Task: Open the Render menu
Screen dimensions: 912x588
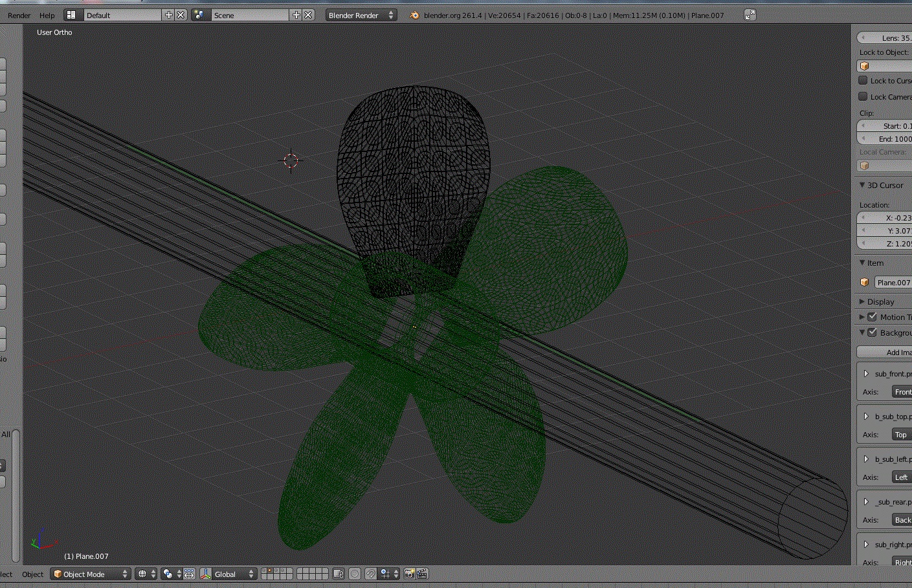Action: pos(19,15)
